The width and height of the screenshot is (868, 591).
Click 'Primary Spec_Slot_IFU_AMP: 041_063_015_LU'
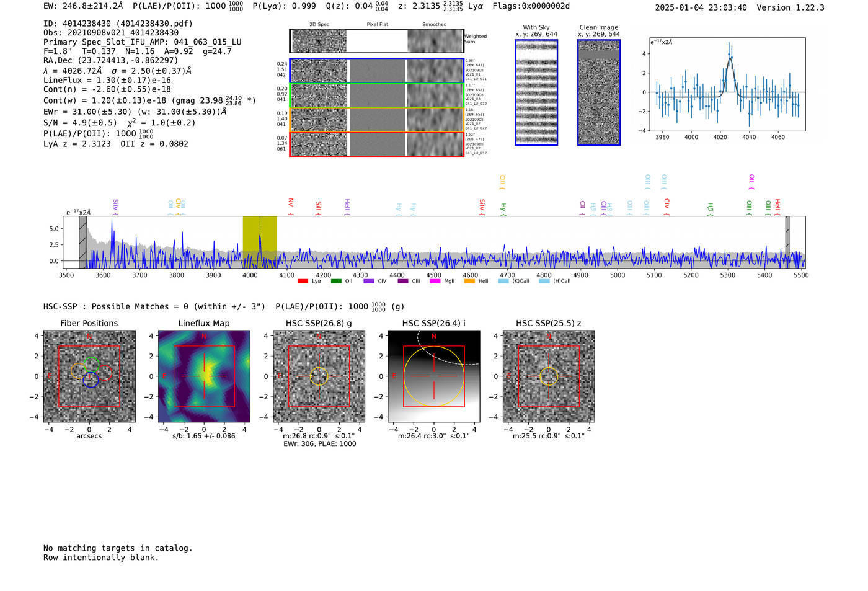tap(143, 42)
